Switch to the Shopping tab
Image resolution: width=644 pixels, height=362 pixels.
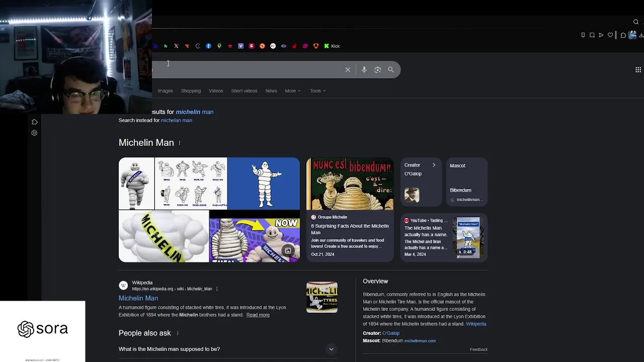(x=191, y=91)
